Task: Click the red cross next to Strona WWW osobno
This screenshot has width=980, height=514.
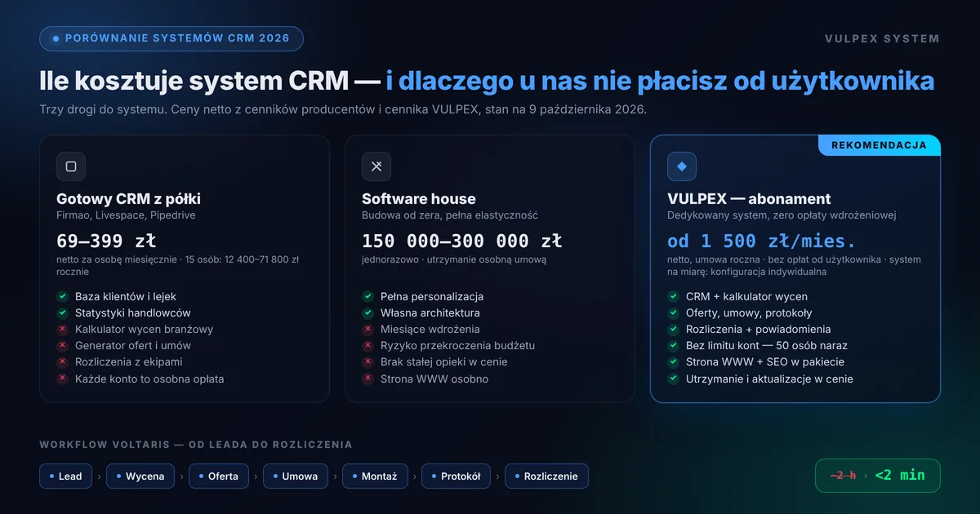Action: click(367, 379)
